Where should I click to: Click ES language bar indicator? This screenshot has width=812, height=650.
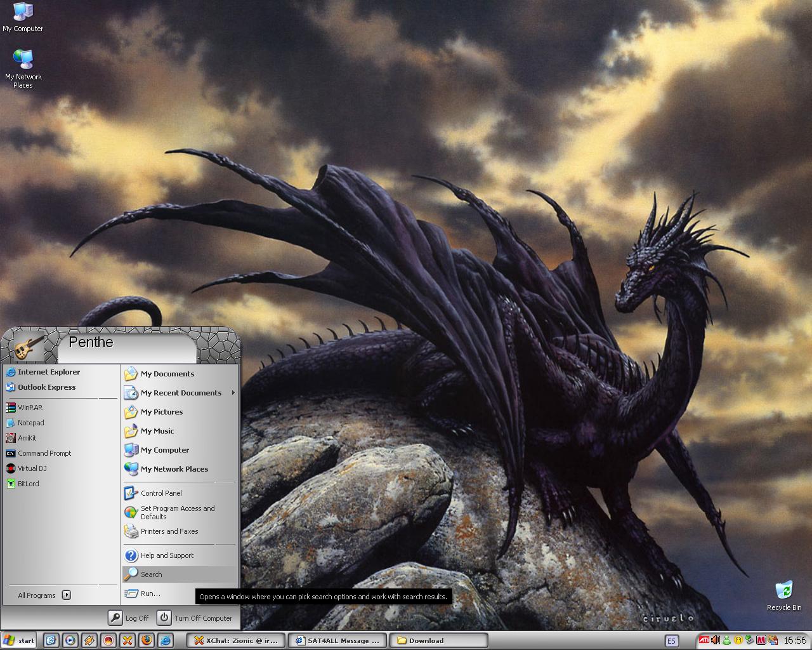point(671,640)
